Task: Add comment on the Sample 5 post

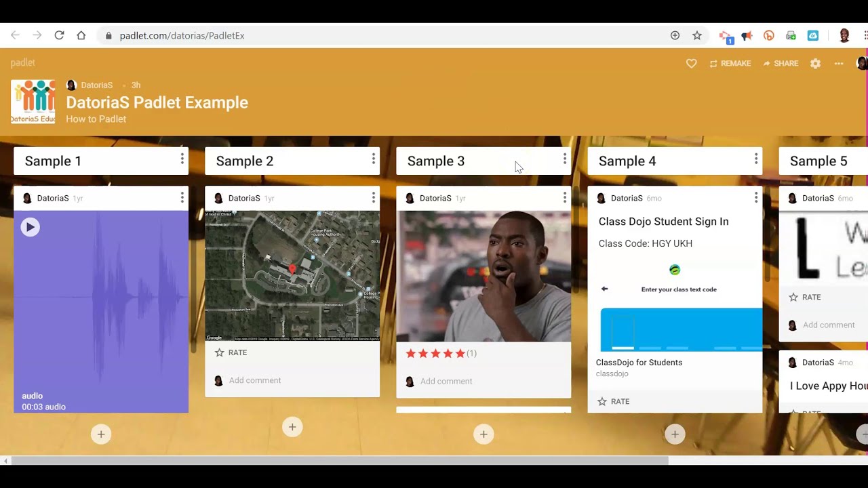Action: pyautogui.click(x=828, y=325)
